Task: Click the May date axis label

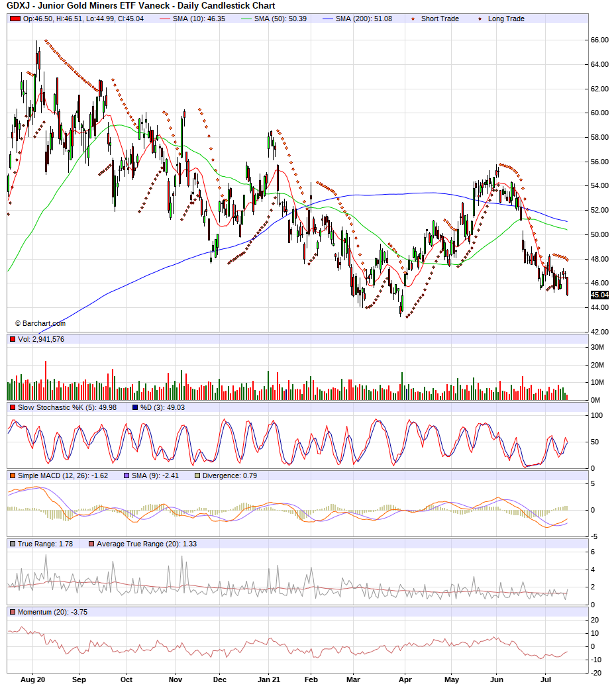Action: (x=452, y=680)
